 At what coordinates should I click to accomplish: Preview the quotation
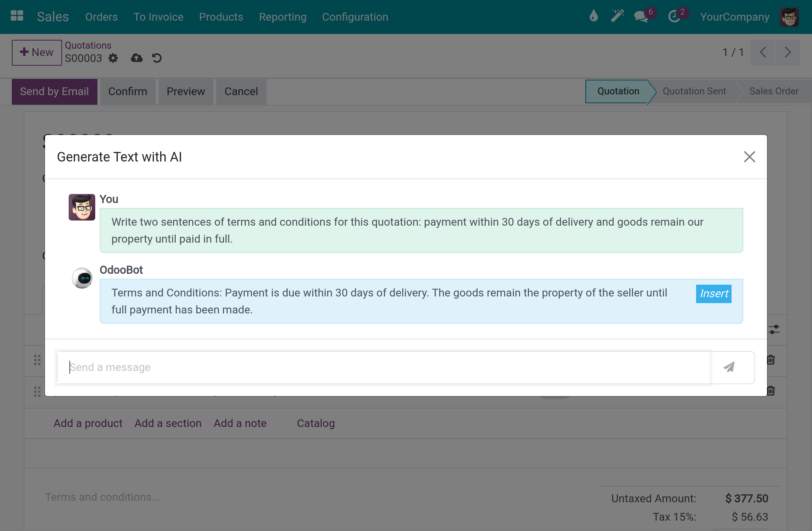click(x=186, y=91)
